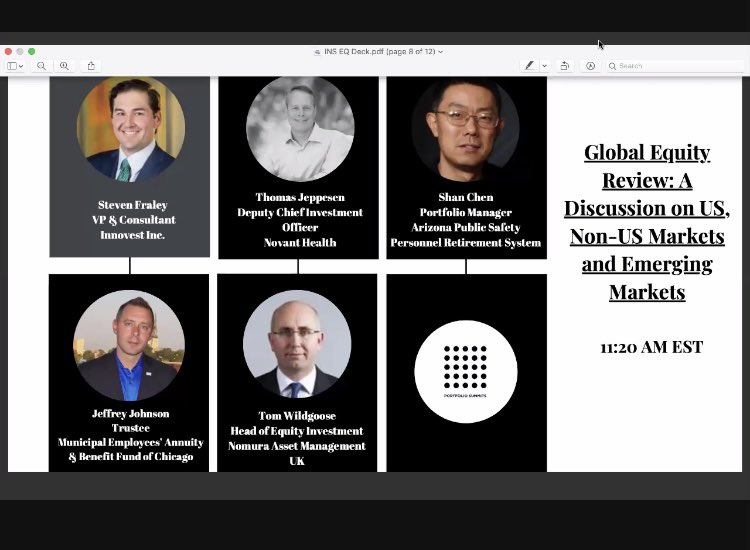
Task: Click the 'Innovest Inc.' text
Action: point(132,235)
